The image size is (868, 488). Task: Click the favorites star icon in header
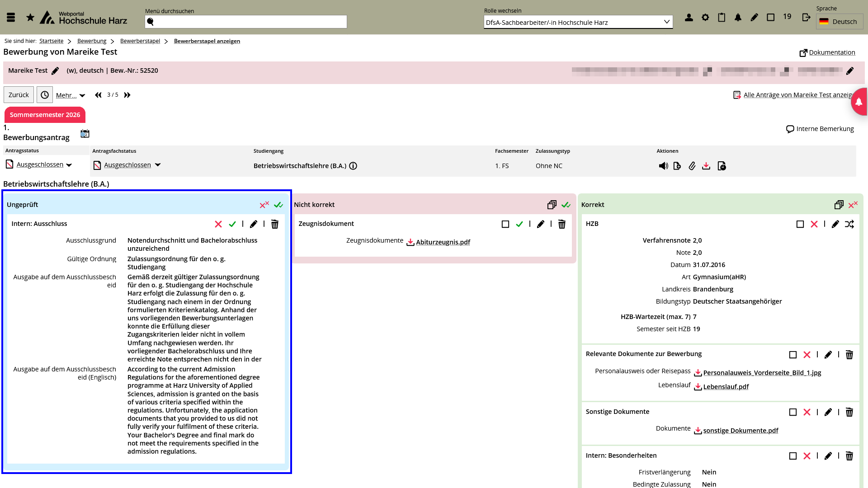click(30, 18)
